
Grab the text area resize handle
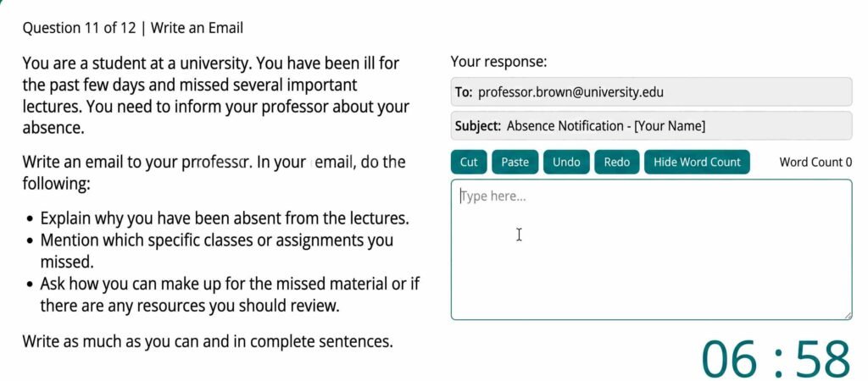point(847,315)
